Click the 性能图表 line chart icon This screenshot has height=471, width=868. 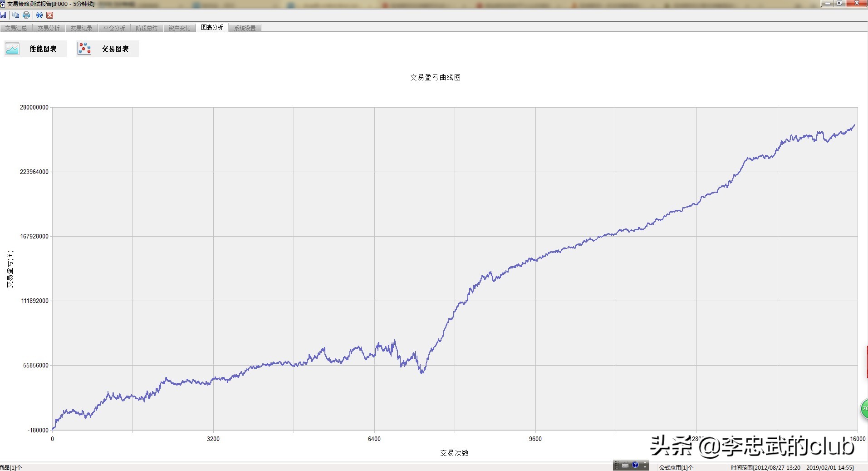click(12, 49)
